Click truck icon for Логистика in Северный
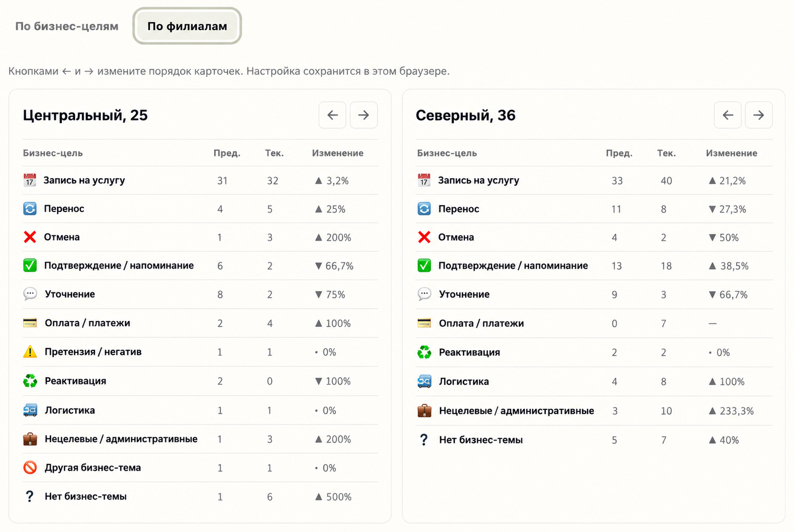 (x=424, y=382)
